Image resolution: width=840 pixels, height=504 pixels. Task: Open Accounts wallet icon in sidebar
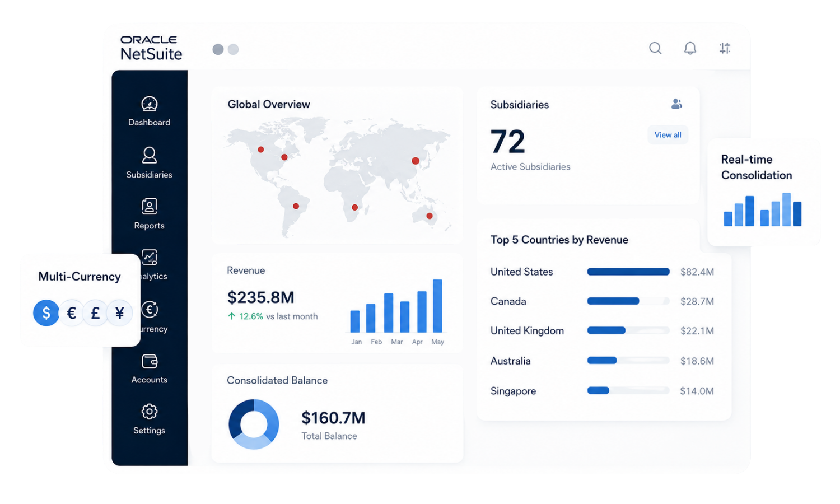tap(150, 361)
